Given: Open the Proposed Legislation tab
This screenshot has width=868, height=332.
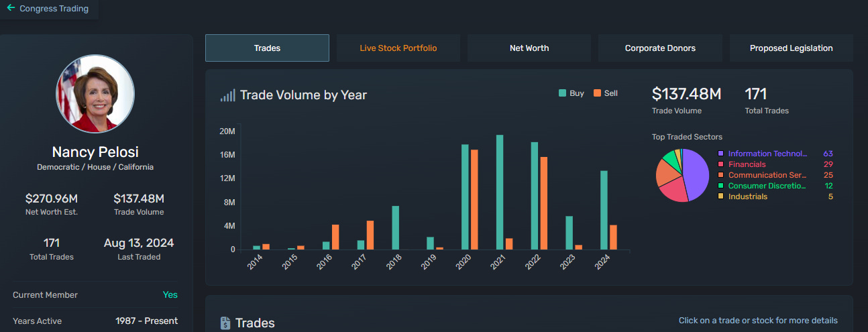Looking at the screenshot, I should coord(792,48).
